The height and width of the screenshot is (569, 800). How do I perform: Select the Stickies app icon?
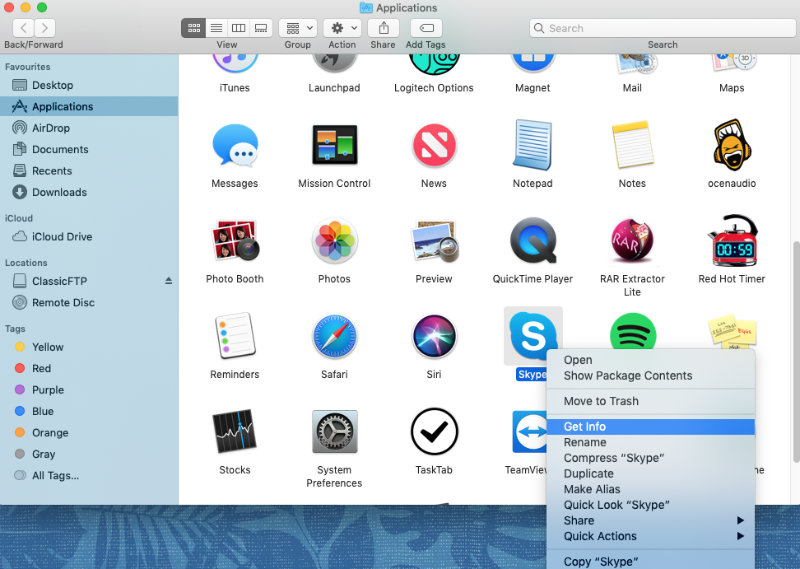[732, 332]
